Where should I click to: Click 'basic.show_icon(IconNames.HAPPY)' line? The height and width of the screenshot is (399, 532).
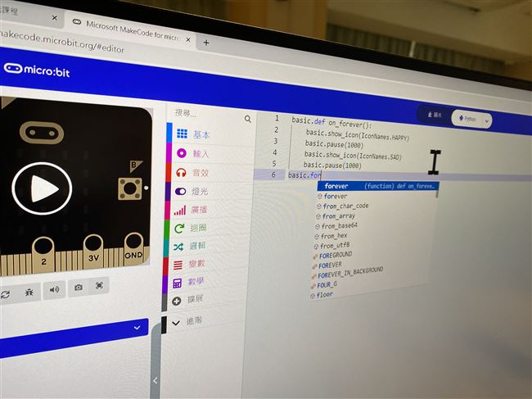click(358, 135)
